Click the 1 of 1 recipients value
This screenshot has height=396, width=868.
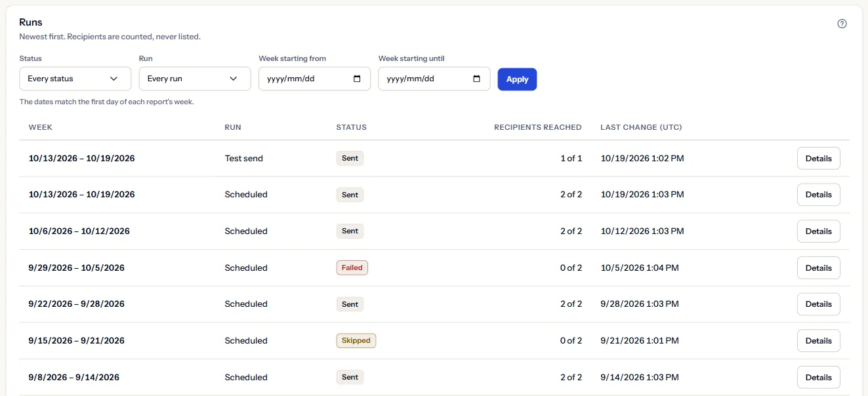pyautogui.click(x=571, y=158)
